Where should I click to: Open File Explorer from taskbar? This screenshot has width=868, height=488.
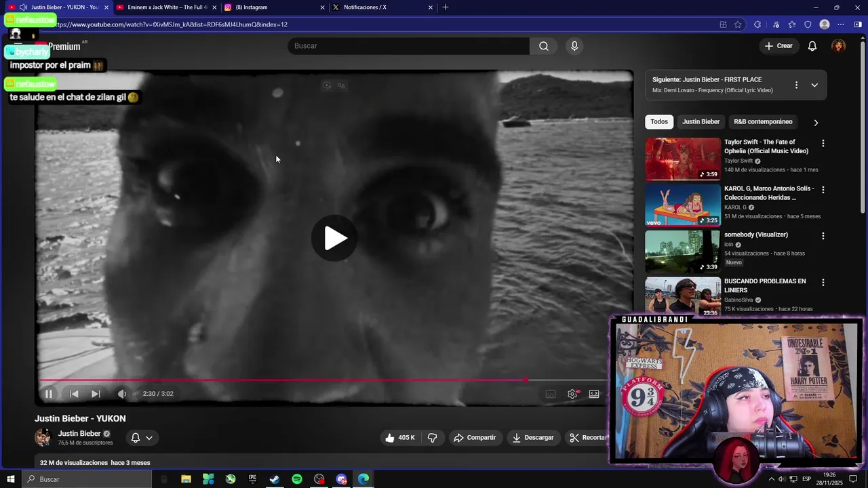(186, 479)
